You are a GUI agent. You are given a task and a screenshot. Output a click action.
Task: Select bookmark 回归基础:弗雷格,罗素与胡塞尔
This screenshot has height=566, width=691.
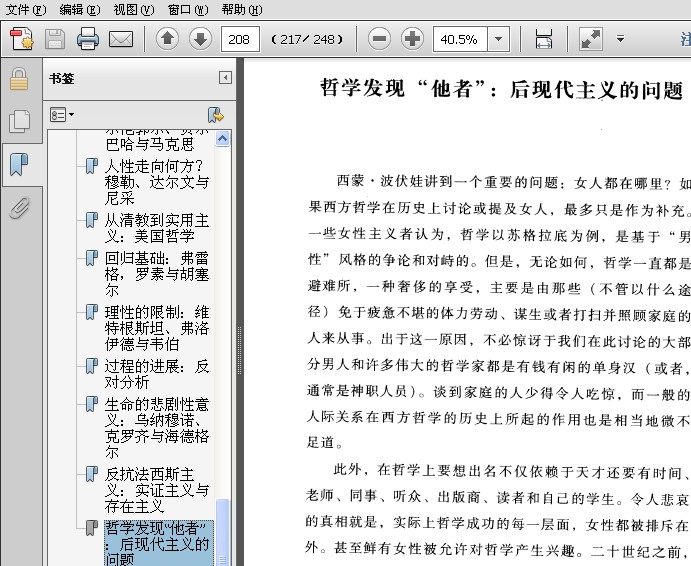[156, 274]
